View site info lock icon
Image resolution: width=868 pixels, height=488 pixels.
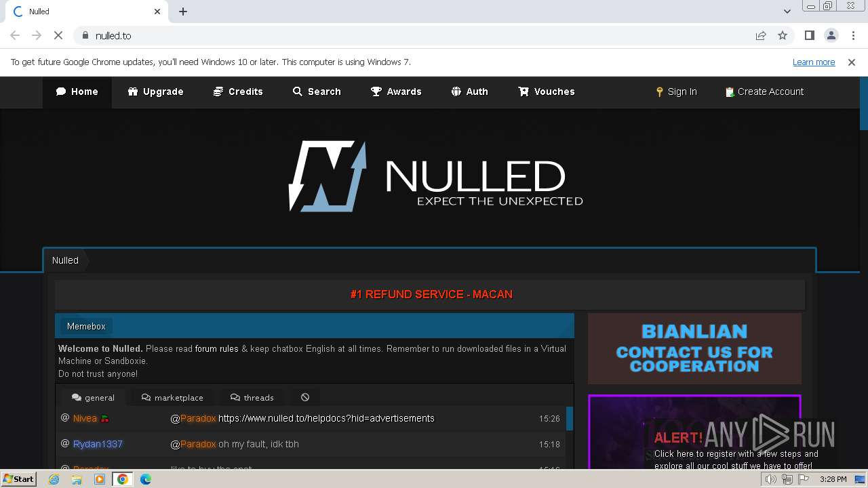point(85,35)
